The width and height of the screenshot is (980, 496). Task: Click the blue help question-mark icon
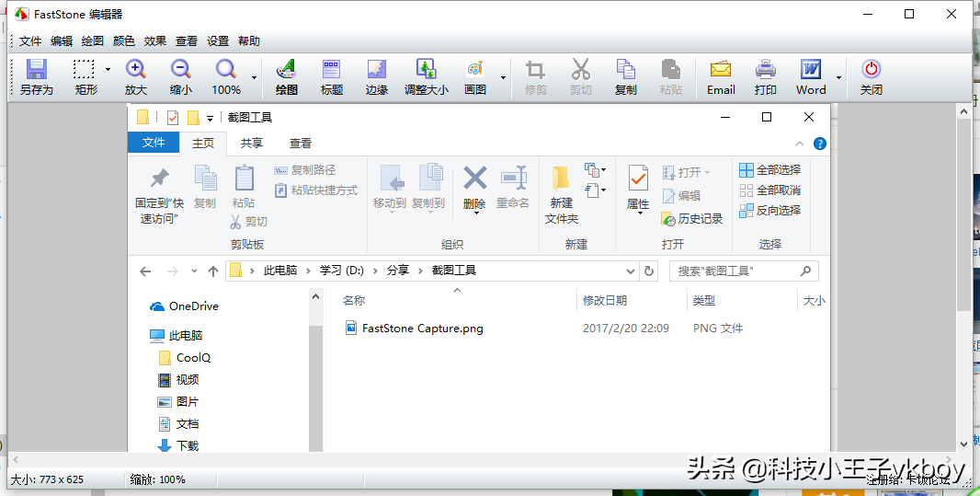click(819, 144)
